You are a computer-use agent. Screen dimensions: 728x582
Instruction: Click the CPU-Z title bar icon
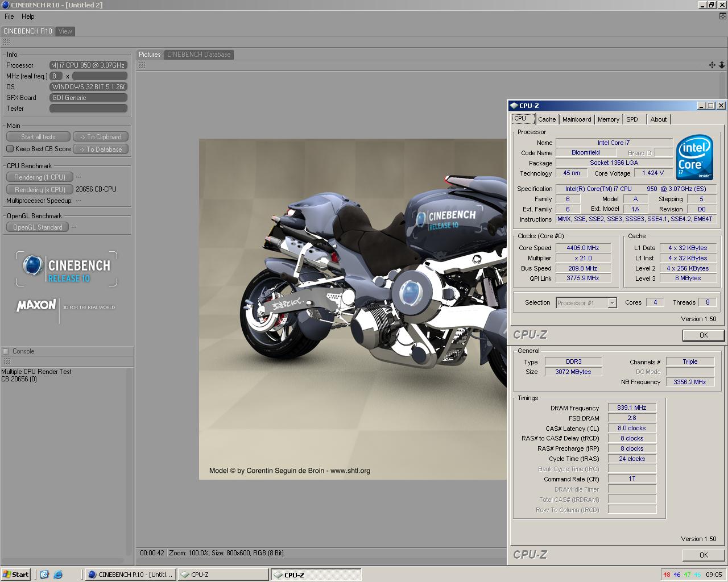pyautogui.click(x=514, y=106)
